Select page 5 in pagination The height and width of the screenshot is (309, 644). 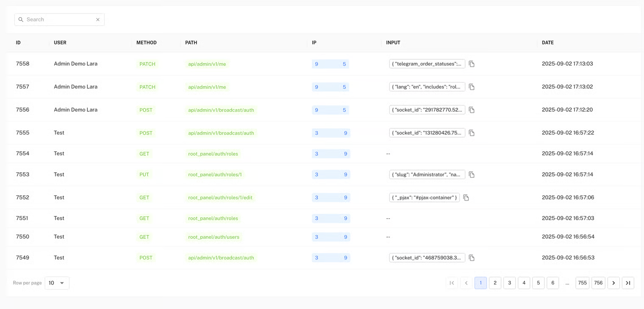[538, 283]
